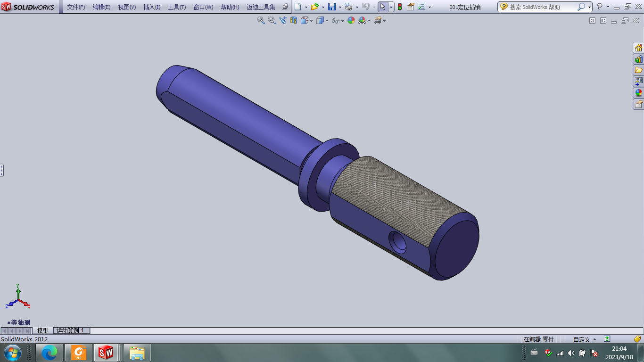This screenshot has width=644, height=362.
Task: Activate the Section View icon
Action: 294,20
